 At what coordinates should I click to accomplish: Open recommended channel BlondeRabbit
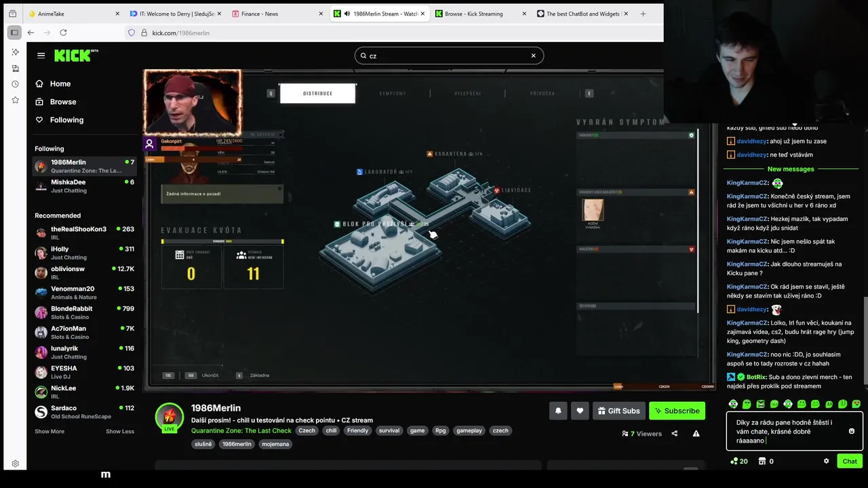pyautogui.click(x=85, y=312)
